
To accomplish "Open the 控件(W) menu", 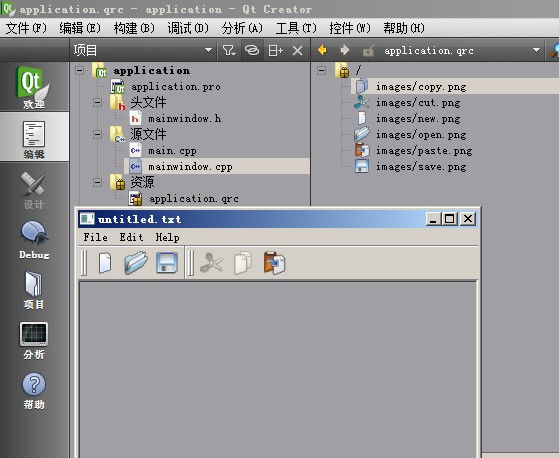I will [x=350, y=28].
